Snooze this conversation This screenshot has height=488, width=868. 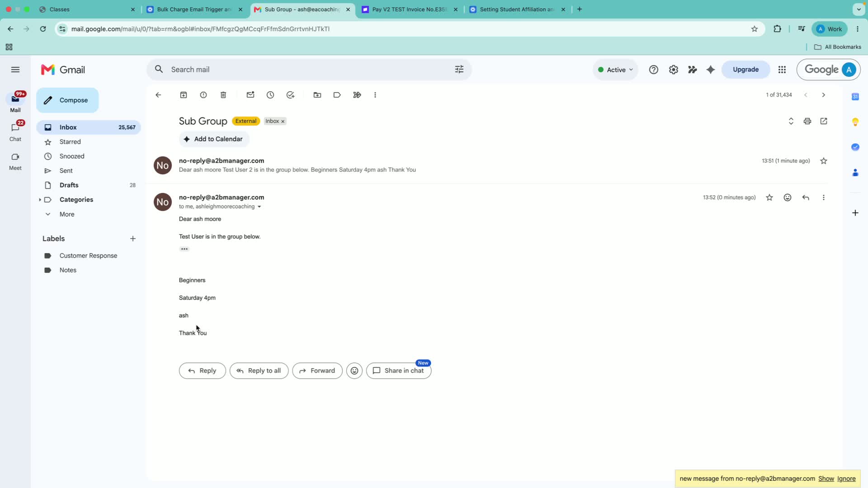pyautogui.click(x=270, y=95)
